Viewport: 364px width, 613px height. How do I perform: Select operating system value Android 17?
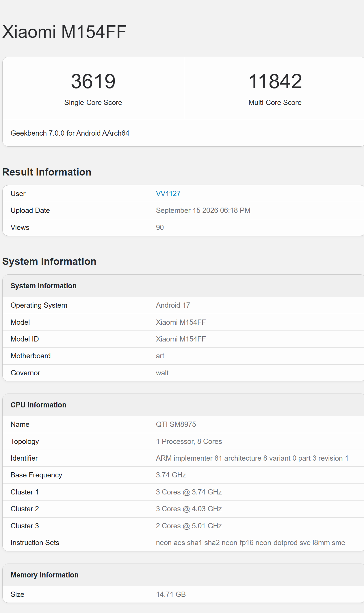click(x=173, y=305)
